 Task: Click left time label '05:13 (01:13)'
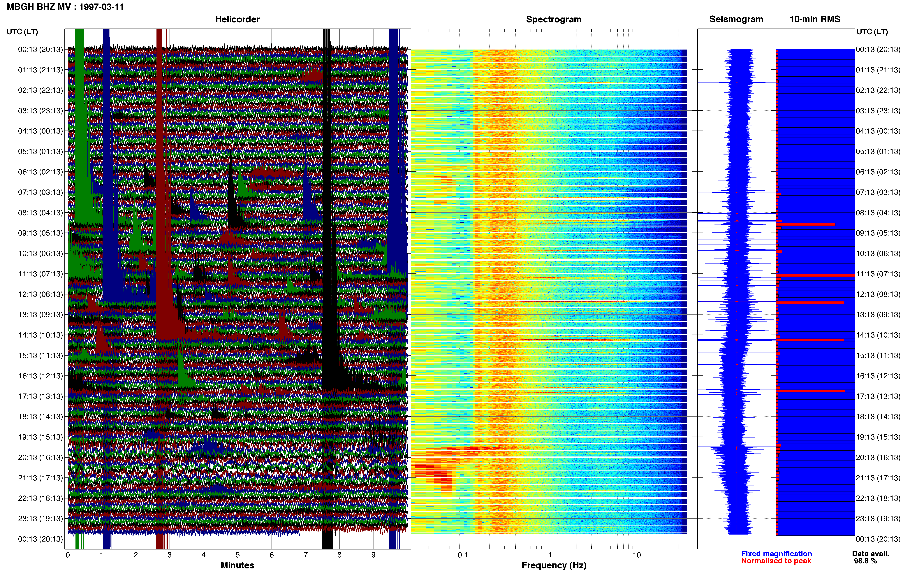[x=41, y=151]
